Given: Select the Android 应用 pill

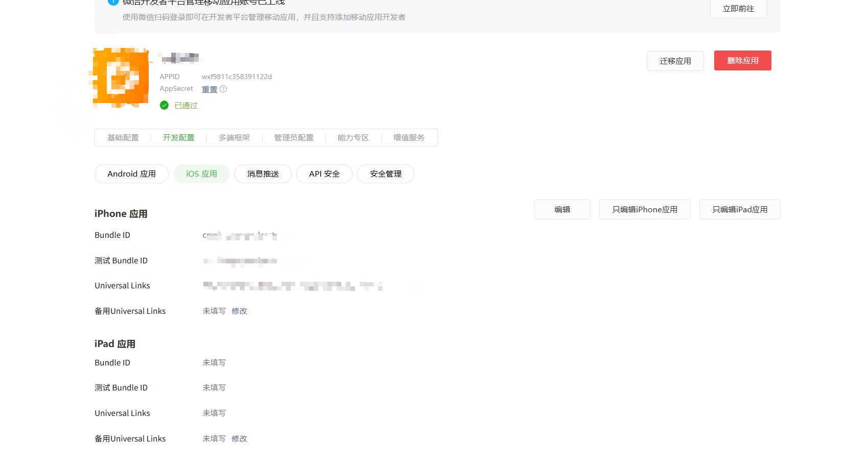Looking at the screenshot, I should tap(131, 174).
